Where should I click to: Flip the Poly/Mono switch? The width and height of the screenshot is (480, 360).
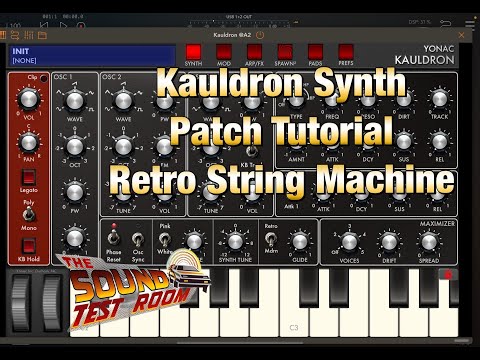coord(29,215)
